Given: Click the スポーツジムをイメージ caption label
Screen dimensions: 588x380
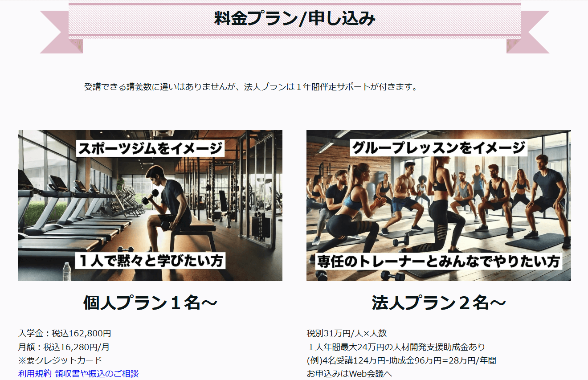Looking at the screenshot, I should tap(150, 148).
